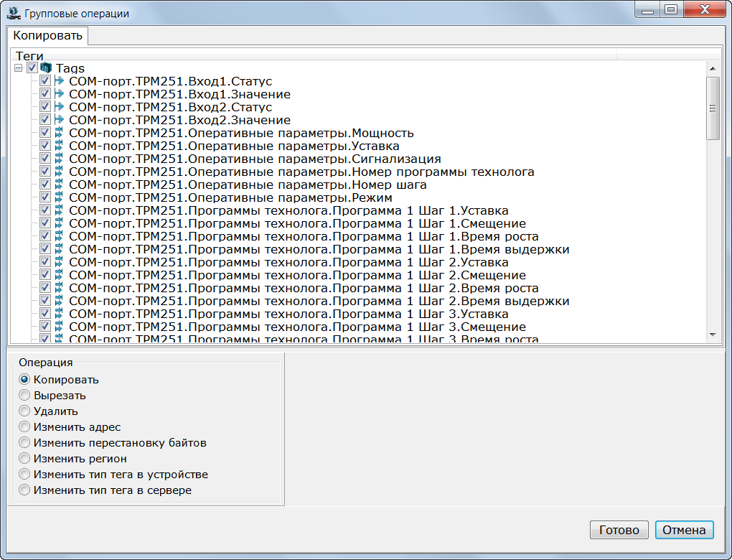This screenshot has height=560, width=732.
Task: Pick Изменить тип тега в сервере
Action: (x=24, y=490)
